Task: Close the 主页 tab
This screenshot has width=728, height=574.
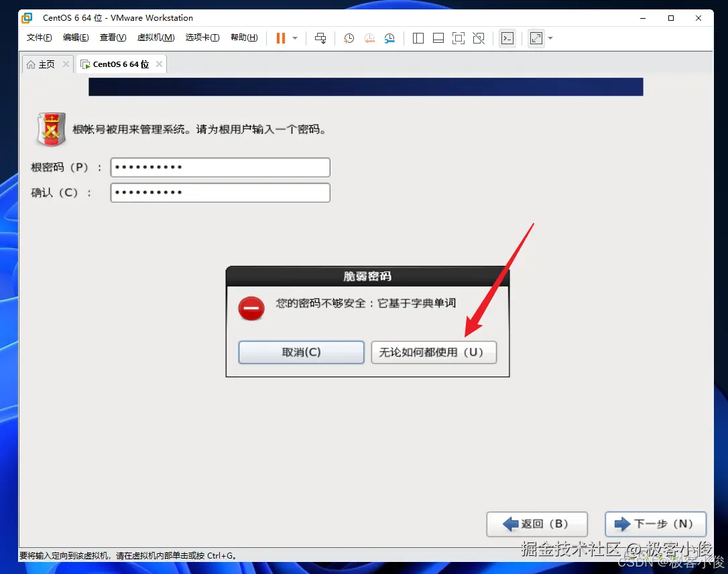Action: [x=66, y=64]
